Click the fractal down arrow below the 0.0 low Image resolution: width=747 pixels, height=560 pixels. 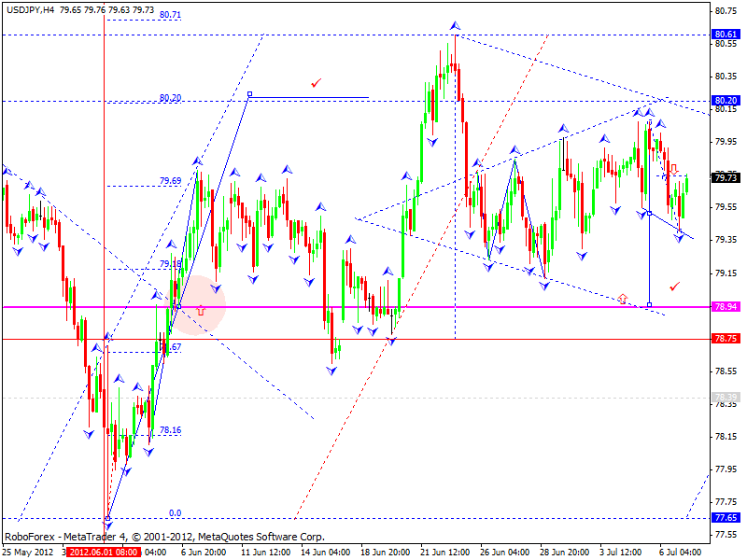point(107,525)
